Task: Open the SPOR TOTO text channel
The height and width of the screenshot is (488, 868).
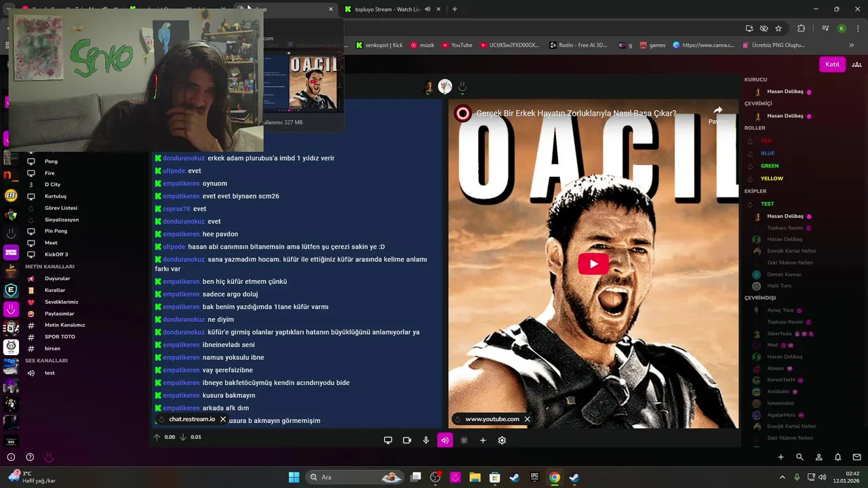Action: tap(60, 337)
